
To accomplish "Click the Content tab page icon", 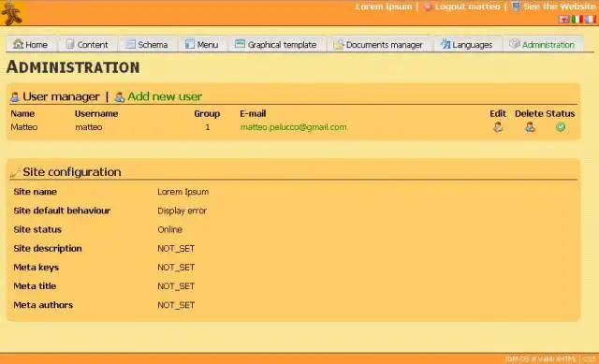I will coord(70,44).
